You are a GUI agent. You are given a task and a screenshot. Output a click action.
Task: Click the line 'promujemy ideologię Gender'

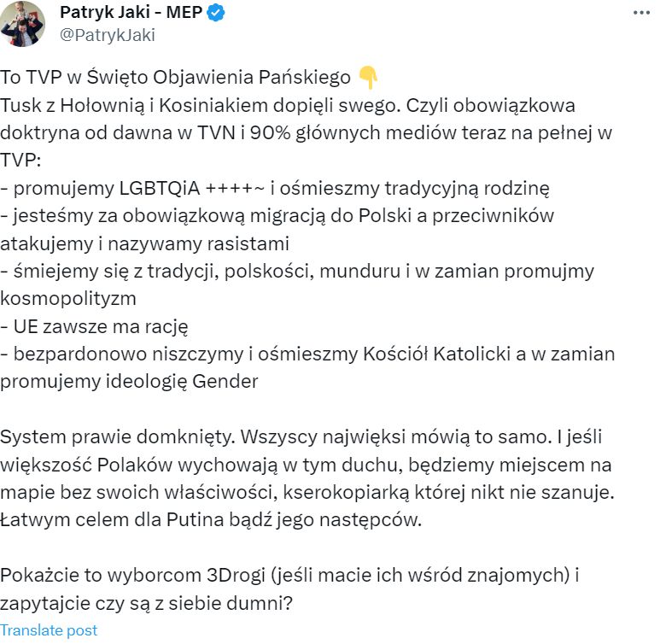129,382
